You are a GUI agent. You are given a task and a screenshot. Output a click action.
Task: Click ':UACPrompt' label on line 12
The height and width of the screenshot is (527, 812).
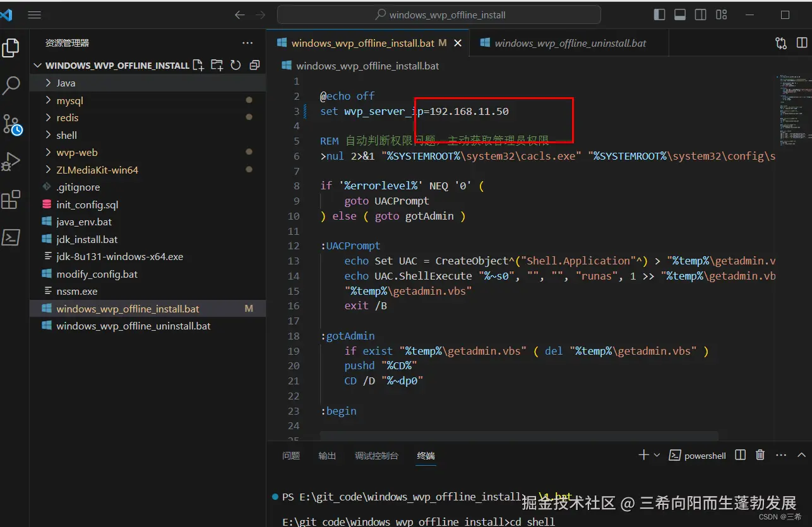350,246
